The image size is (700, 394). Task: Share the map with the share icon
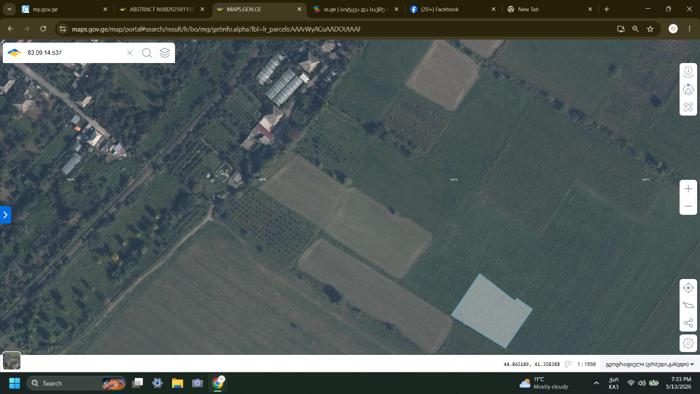688,323
